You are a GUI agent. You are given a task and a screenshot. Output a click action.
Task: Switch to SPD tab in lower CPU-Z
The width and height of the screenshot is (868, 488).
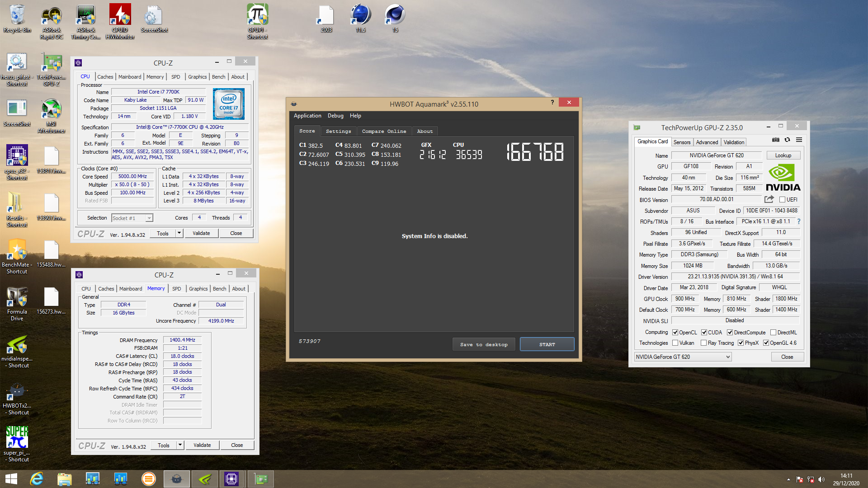coord(177,289)
